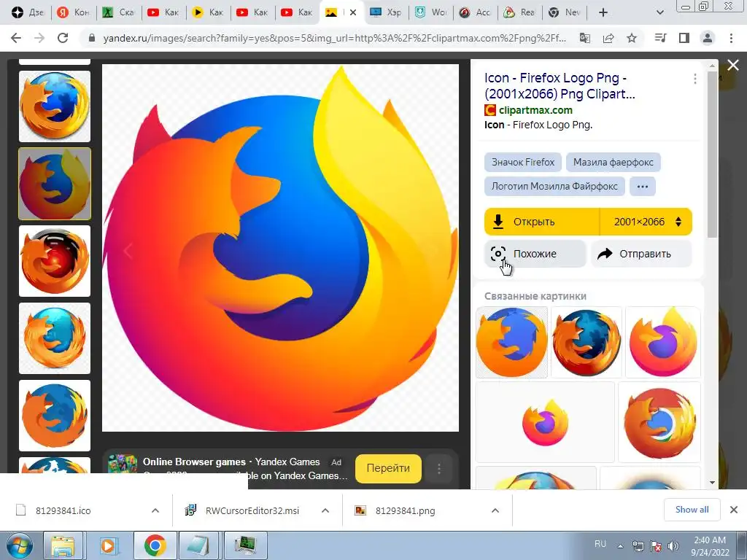Expand options for the 81293841.ico download
Screen dimensions: 747x560
pos(155,510)
